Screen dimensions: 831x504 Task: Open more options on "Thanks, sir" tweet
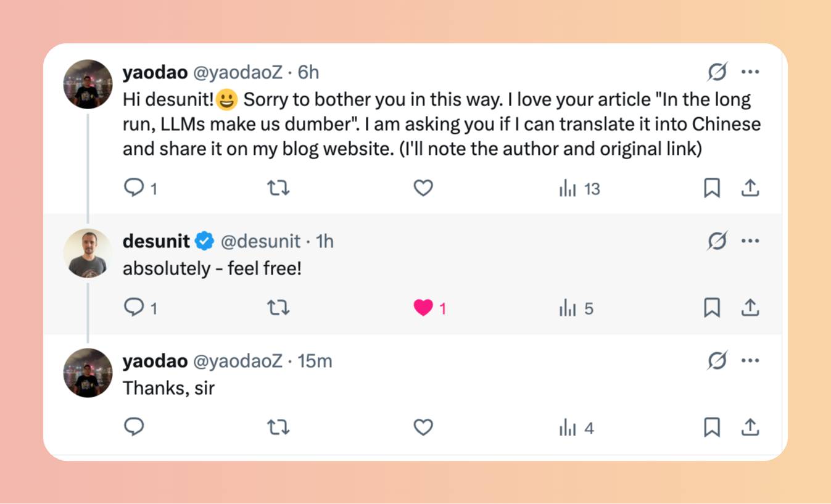tap(750, 360)
